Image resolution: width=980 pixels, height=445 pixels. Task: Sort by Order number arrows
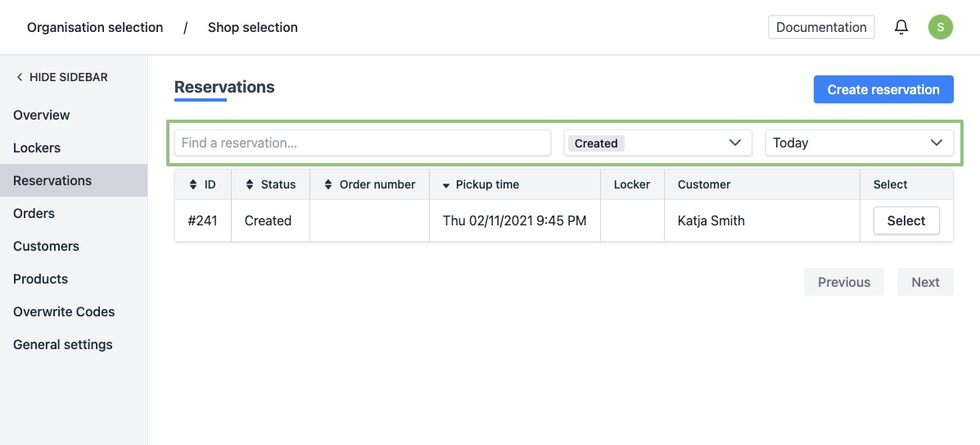click(x=328, y=185)
